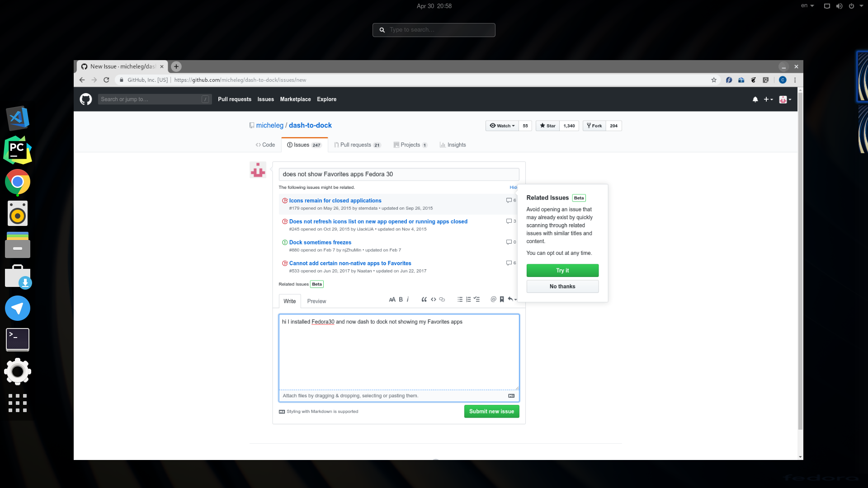
Task: Open the Watch dropdown
Action: [x=502, y=126]
